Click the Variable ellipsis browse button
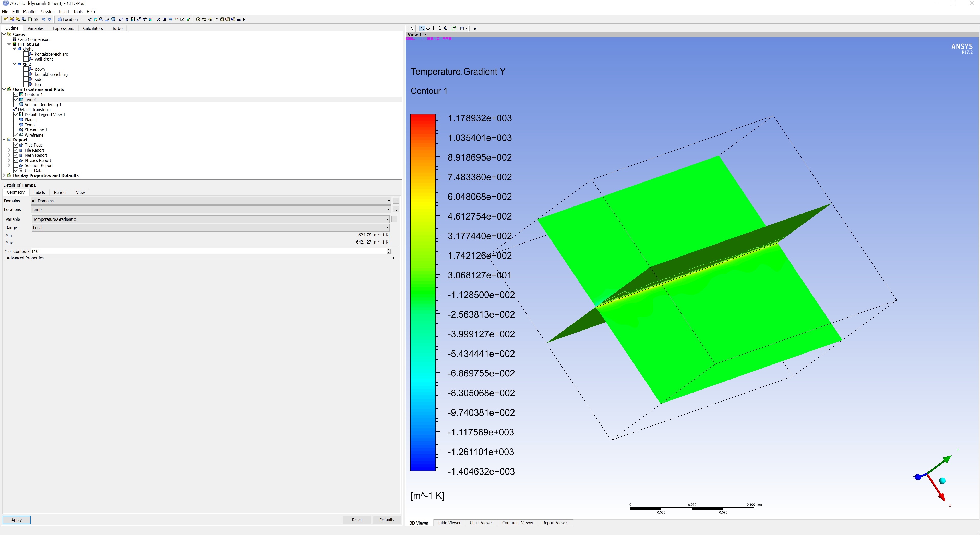 tap(394, 220)
